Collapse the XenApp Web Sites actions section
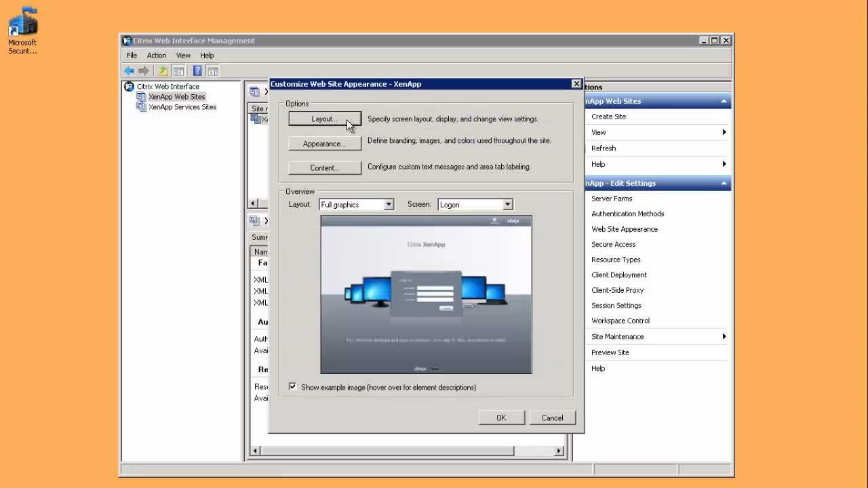The width and height of the screenshot is (868, 488). click(x=724, y=101)
